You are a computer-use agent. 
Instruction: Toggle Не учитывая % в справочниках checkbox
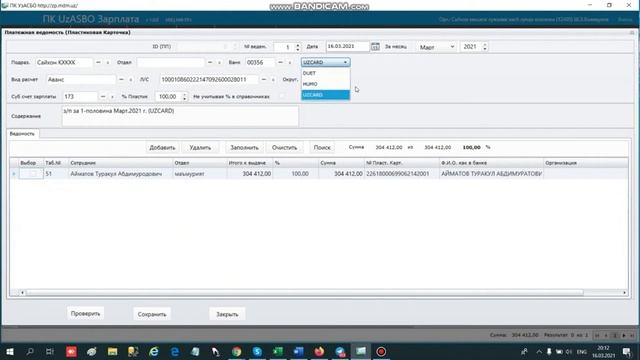tap(281, 97)
